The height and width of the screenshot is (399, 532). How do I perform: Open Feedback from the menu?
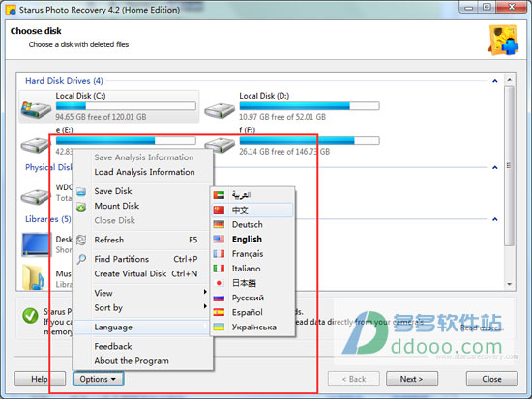tap(113, 346)
